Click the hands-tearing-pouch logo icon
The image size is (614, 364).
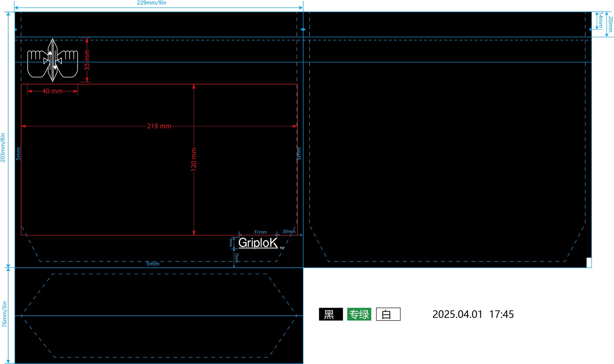click(53, 60)
